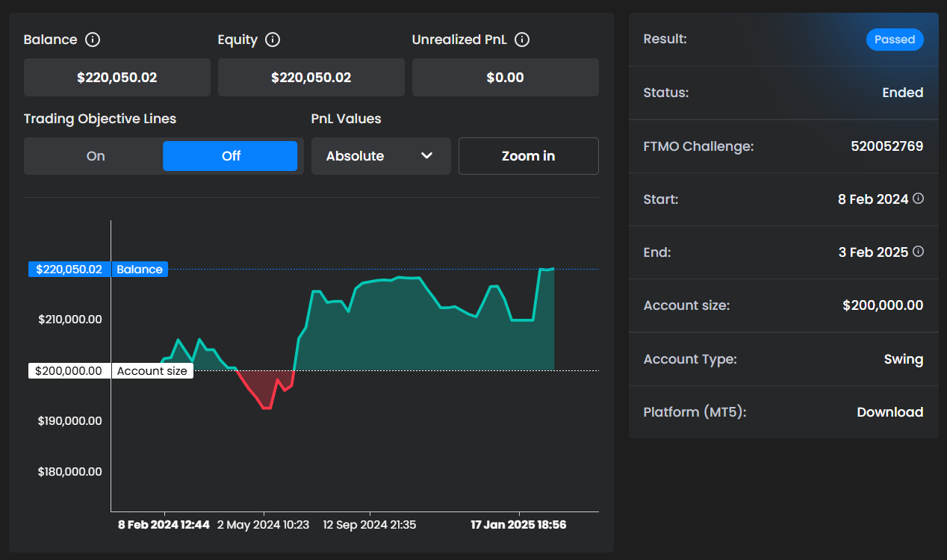Click info icon next to End date
This screenshot has width=947, height=560.
[x=919, y=252]
